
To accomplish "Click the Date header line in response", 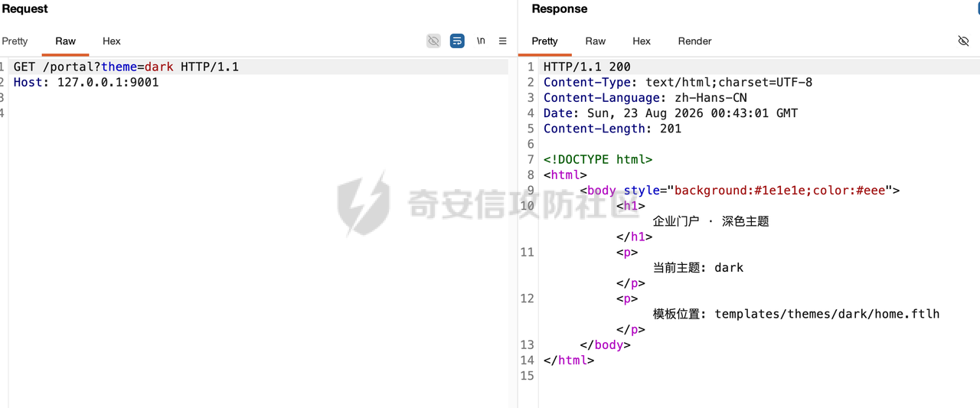I will point(671,113).
